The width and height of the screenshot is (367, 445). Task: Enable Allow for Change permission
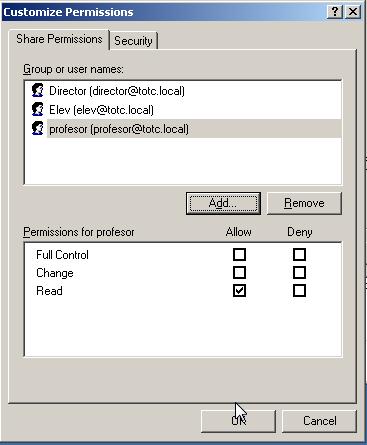tap(239, 273)
